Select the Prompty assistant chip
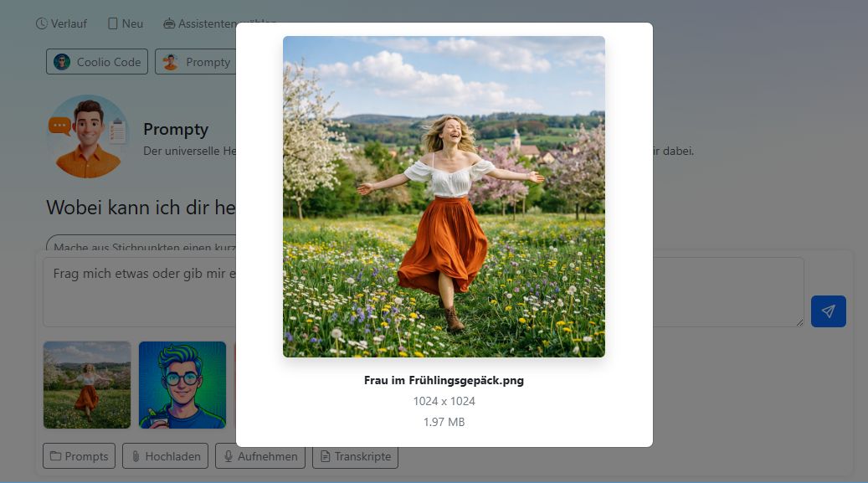Image resolution: width=868 pixels, height=483 pixels. [x=196, y=62]
